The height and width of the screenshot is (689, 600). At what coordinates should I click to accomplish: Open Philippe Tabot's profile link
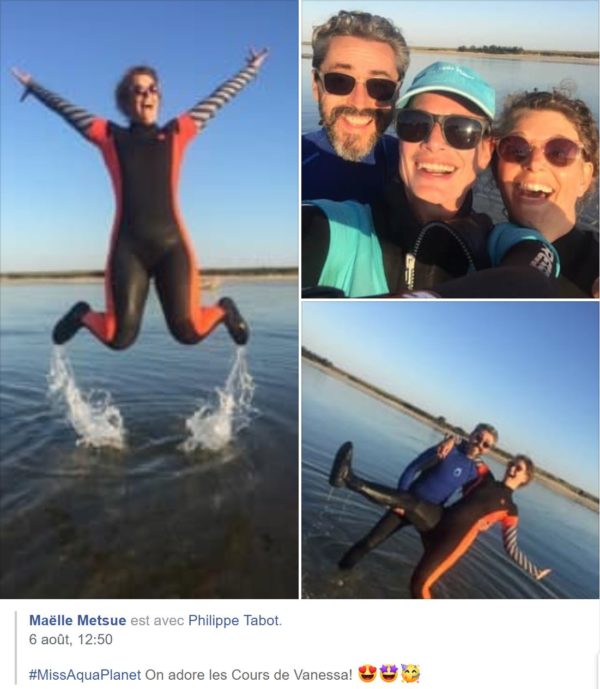pyautogui.click(x=234, y=620)
